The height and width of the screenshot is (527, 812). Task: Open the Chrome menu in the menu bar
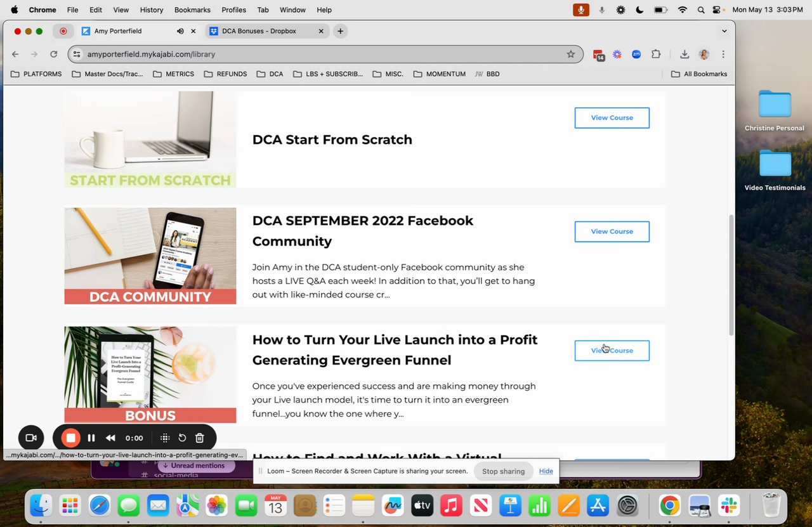pyautogui.click(x=43, y=10)
